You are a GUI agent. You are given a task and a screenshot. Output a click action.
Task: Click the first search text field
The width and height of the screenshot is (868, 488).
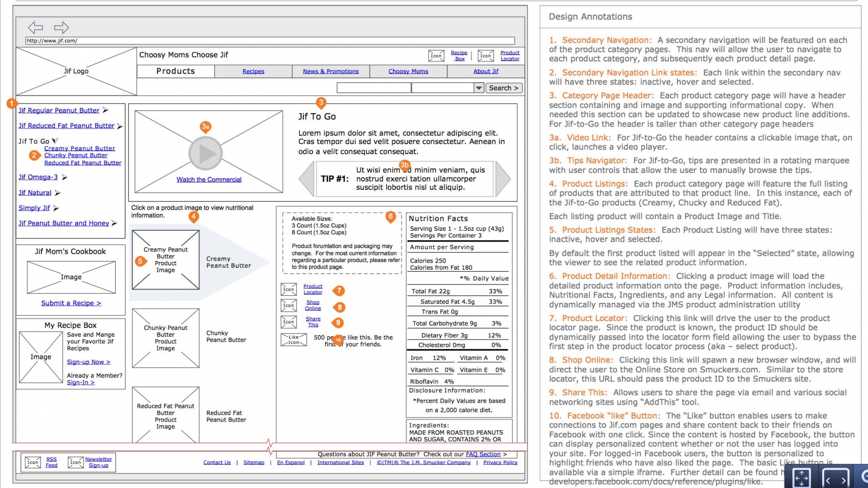coord(374,88)
